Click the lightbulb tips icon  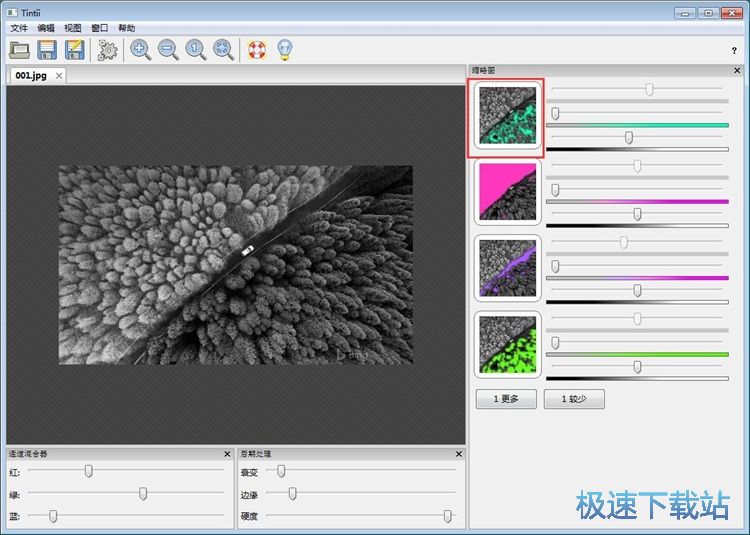pyautogui.click(x=285, y=50)
